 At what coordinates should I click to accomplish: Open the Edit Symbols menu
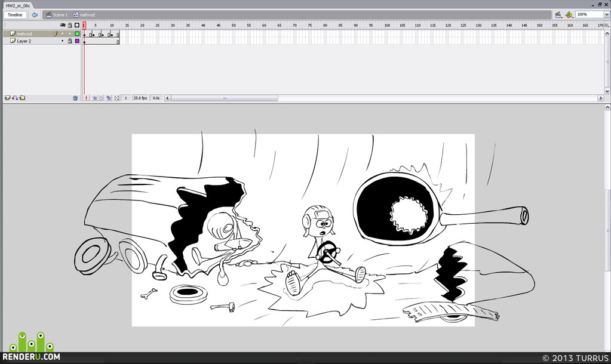[x=569, y=15]
